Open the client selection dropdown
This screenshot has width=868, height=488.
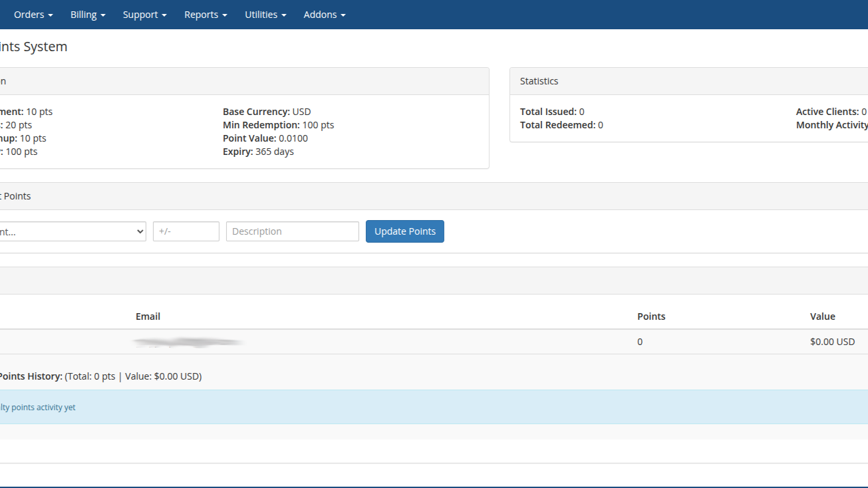72,231
